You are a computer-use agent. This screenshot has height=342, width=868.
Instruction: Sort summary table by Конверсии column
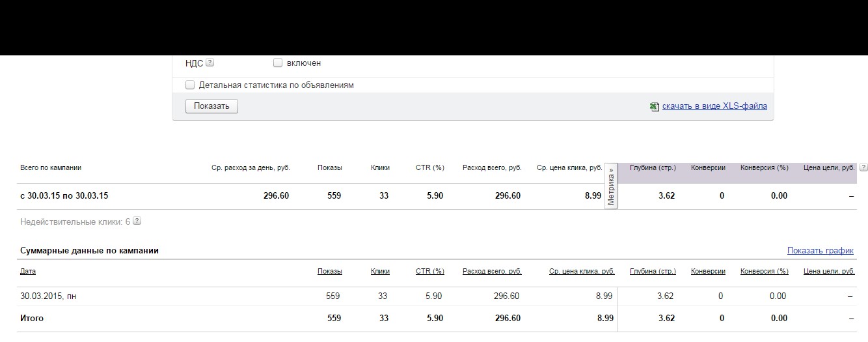click(708, 272)
